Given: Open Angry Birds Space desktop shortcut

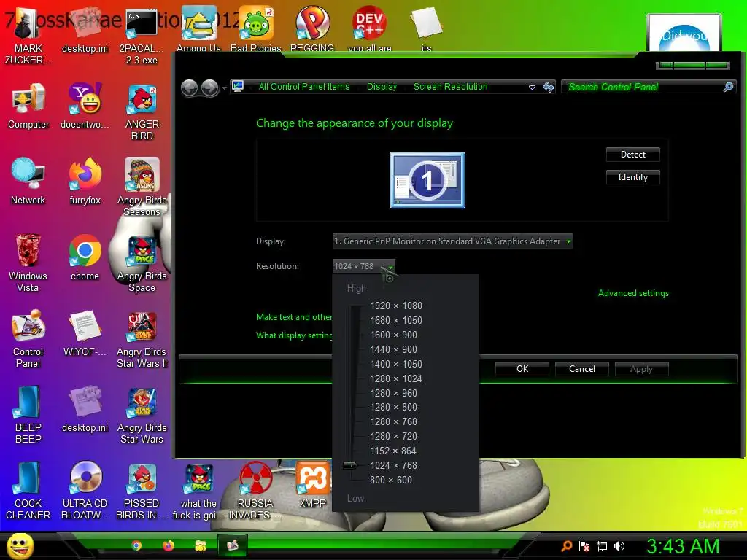Looking at the screenshot, I should (x=142, y=264).
